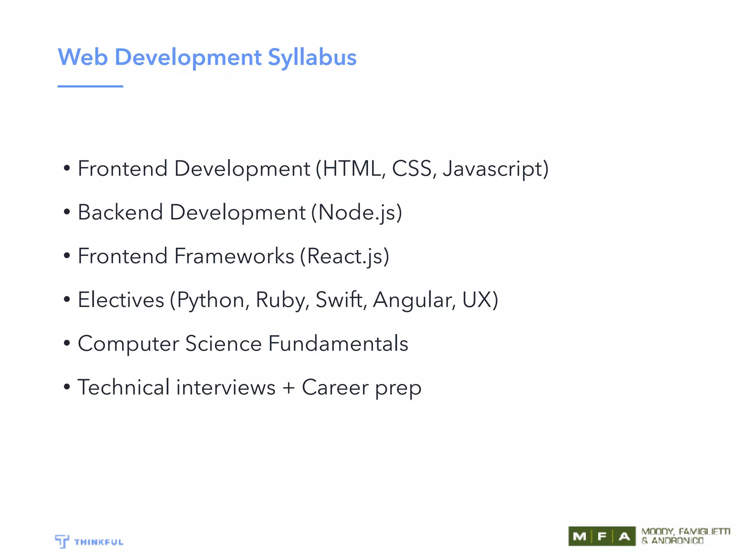
Task: Click the Computer Science Fundamentals bullet
Action: 243,343
